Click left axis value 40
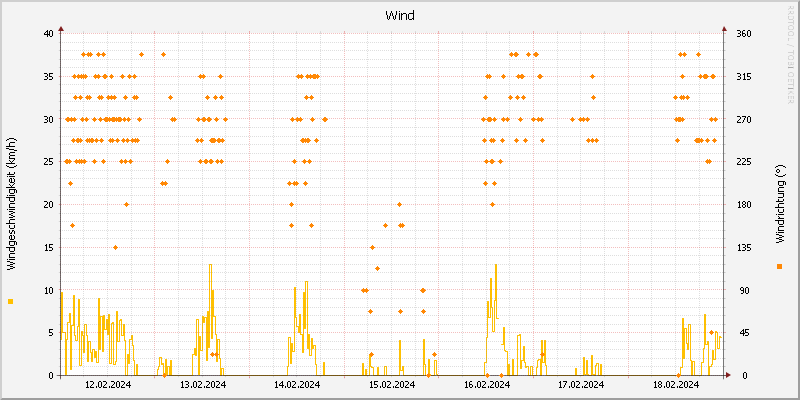This screenshot has height=400, width=800. (48, 34)
